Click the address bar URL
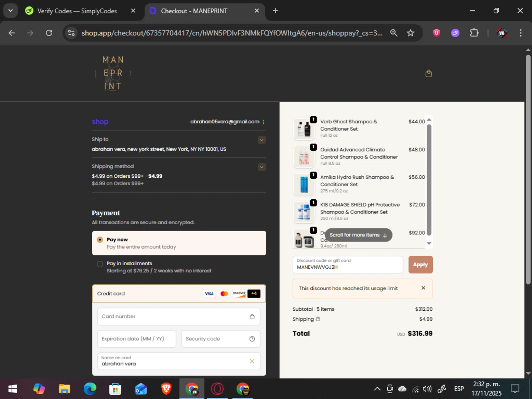The image size is (532, 399). tap(232, 33)
